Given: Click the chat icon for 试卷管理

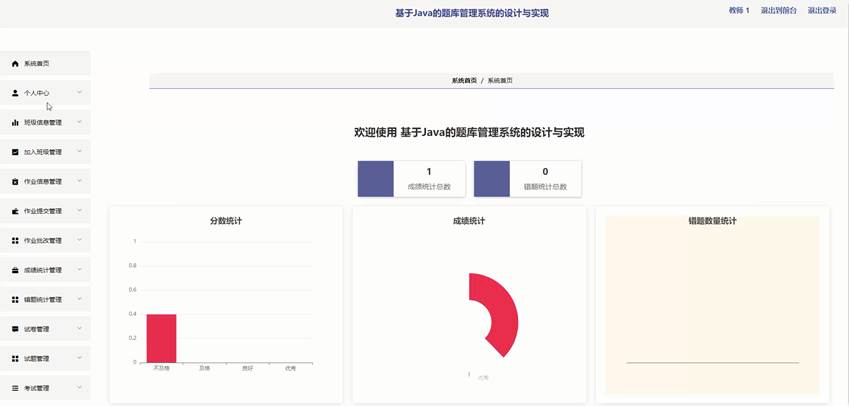Looking at the screenshot, I should 15,329.
